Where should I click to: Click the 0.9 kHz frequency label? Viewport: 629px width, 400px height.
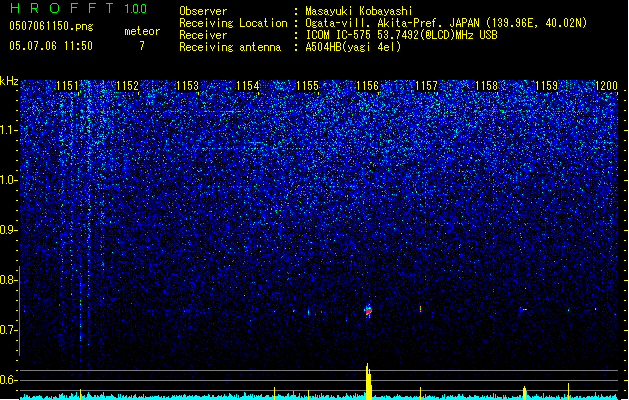click(x=9, y=230)
